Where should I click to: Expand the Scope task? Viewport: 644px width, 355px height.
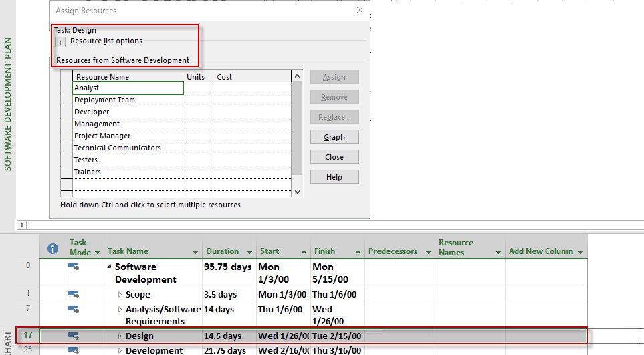[120, 295]
